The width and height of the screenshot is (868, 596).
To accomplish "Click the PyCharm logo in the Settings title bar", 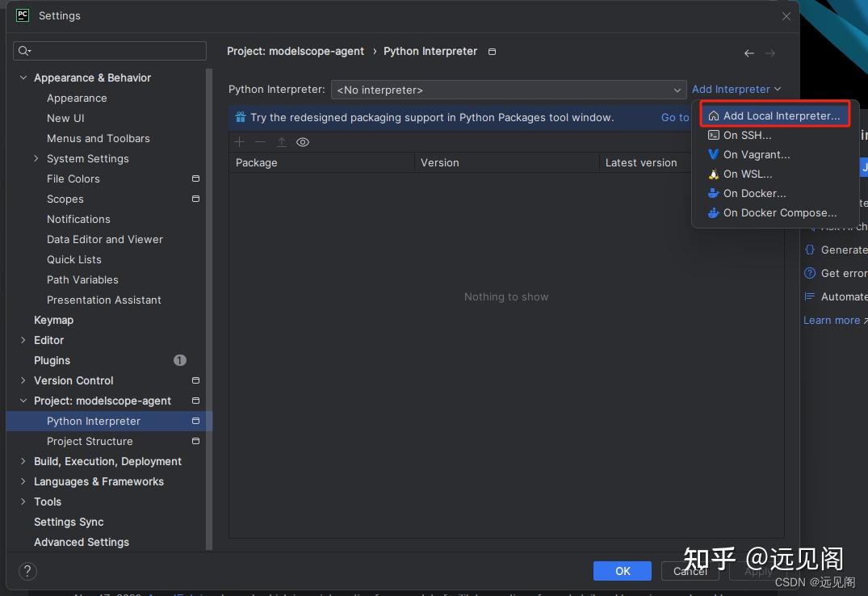I will tap(22, 15).
